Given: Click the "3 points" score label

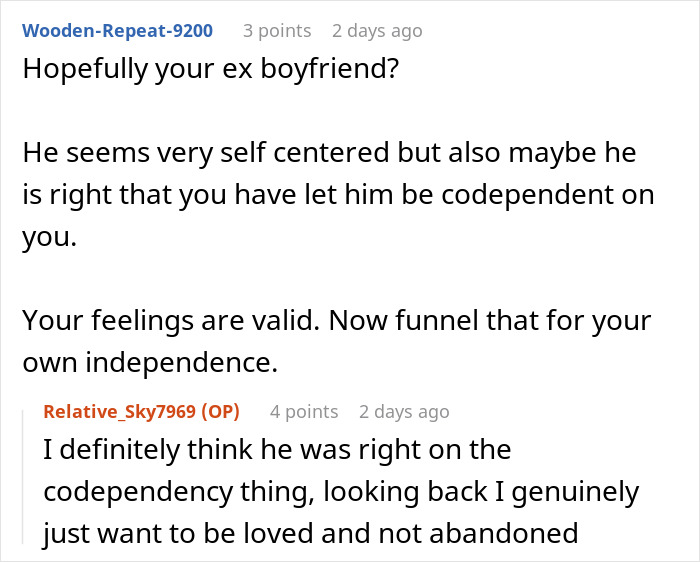Looking at the screenshot, I should click(277, 31).
